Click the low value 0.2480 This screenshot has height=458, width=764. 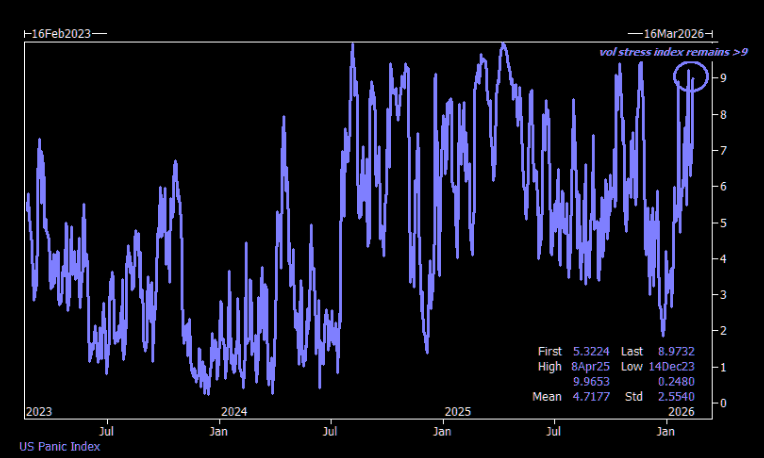[674, 381]
